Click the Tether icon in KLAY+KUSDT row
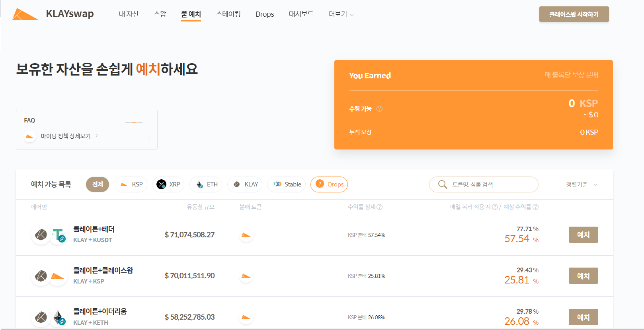 59,235
